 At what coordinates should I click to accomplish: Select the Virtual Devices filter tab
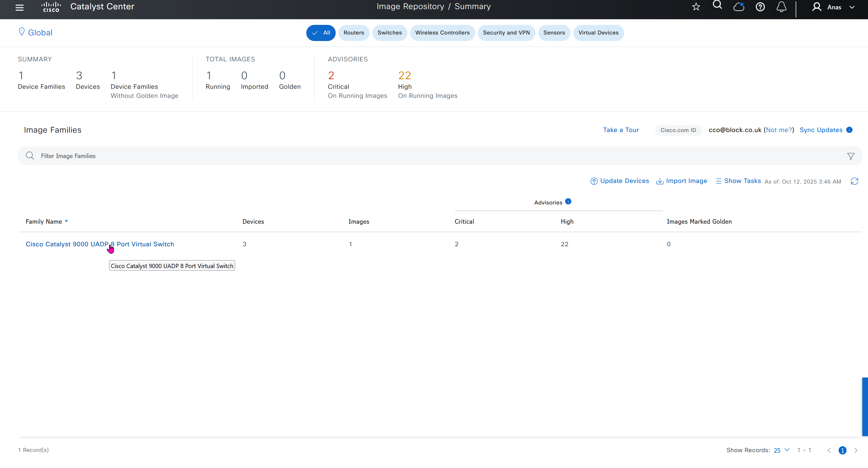[x=598, y=33]
